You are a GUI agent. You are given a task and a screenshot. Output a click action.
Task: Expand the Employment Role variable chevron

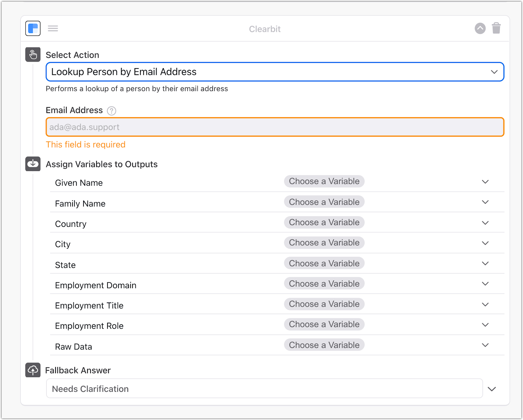point(485,325)
